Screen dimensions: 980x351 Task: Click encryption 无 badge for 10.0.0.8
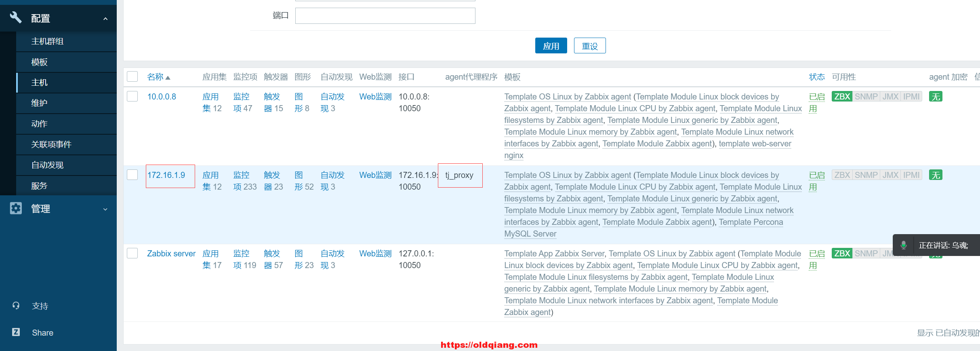point(936,97)
